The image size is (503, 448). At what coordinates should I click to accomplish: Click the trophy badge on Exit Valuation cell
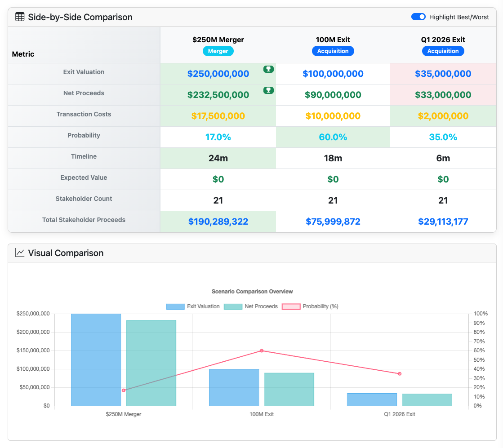(268, 69)
